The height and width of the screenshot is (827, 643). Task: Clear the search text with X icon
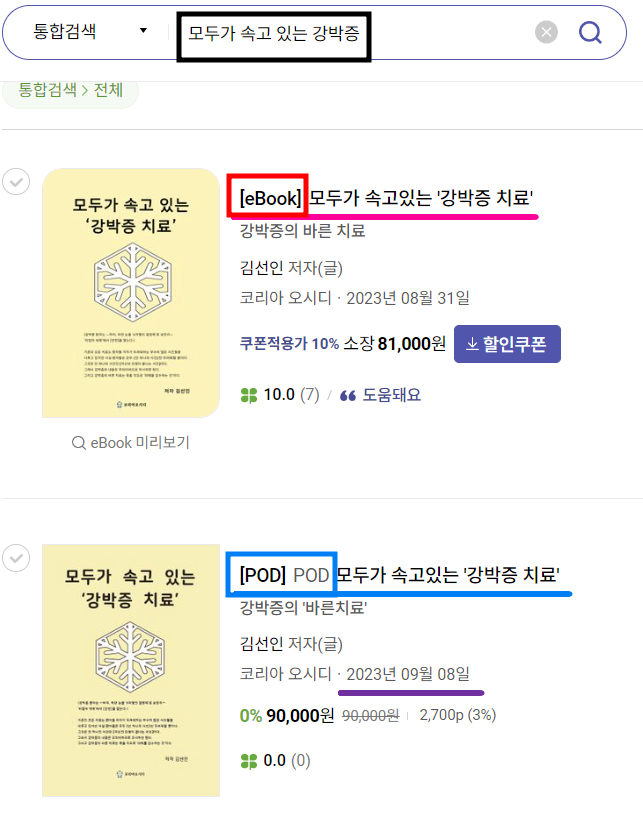[546, 33]
